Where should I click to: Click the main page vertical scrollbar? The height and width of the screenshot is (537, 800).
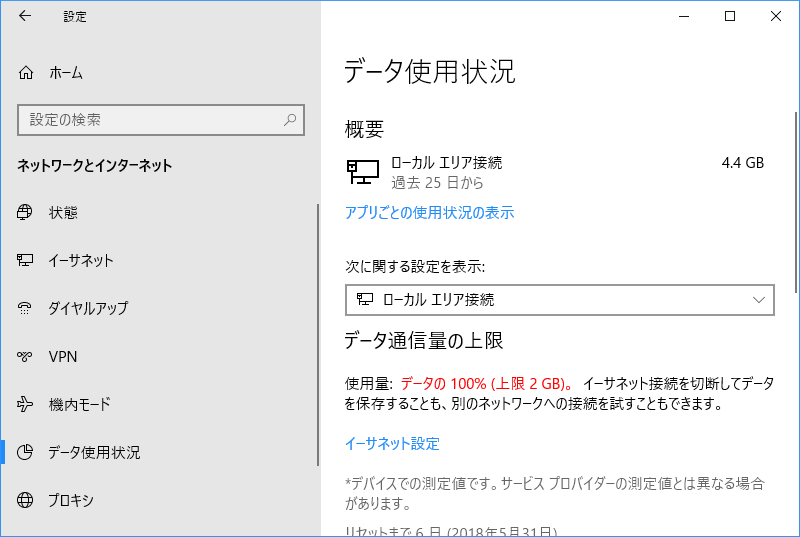(796, 202)
